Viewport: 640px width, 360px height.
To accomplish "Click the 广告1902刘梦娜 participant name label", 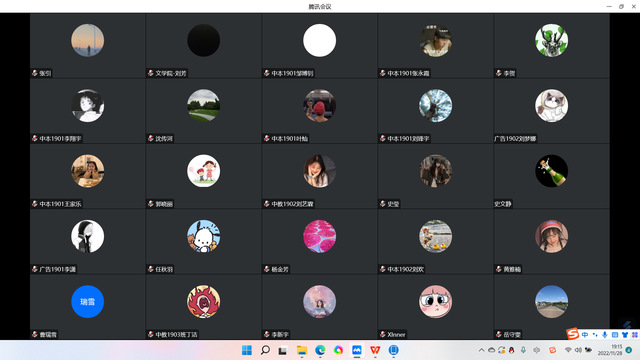I will click(515, 138).
